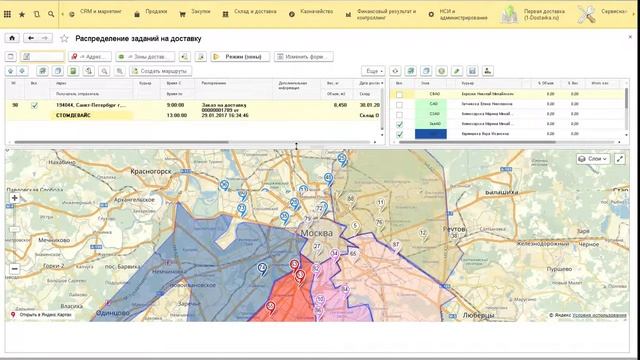
Task: Click the map zoom slider track
Action: point(15,233)
